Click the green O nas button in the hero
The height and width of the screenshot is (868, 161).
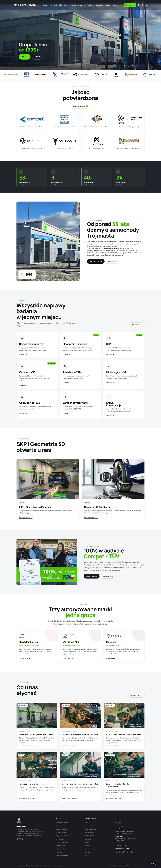24,57
